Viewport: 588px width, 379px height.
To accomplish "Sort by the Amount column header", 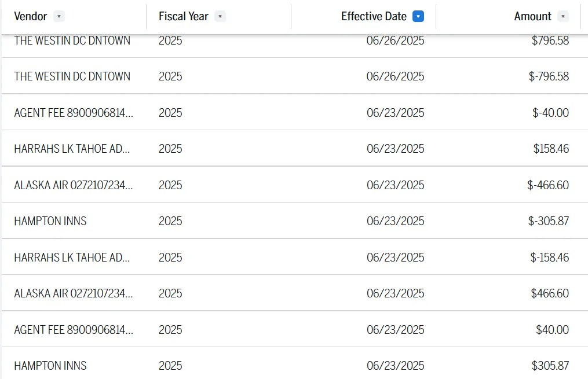I will (x=532, y=16).
